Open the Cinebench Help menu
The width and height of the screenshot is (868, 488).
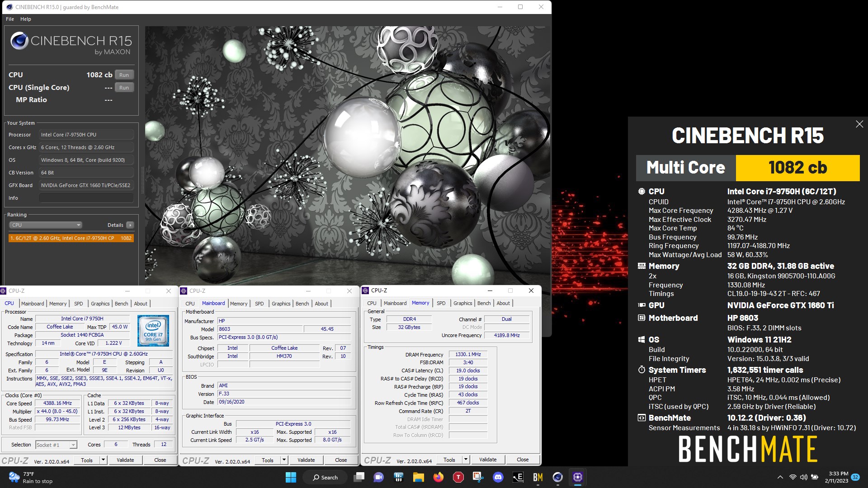pyautogui.click(x=26, y=19)
